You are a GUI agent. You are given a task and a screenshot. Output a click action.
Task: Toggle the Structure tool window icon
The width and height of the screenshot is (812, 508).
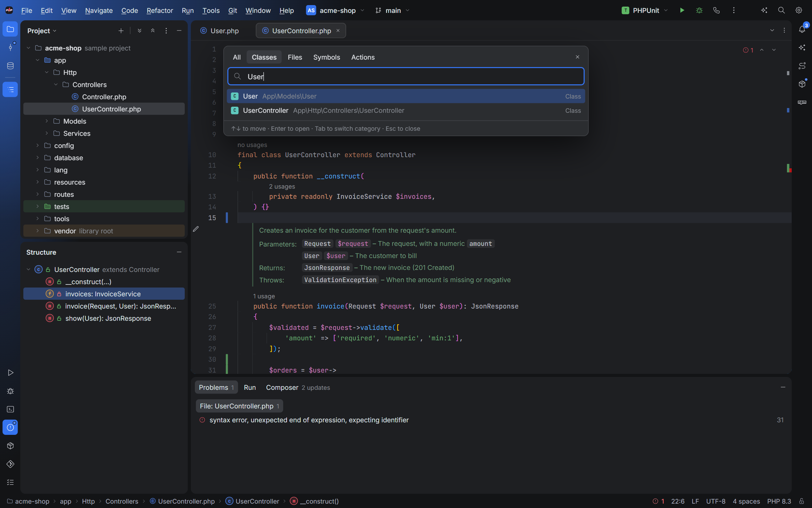[x=10, y=89]
